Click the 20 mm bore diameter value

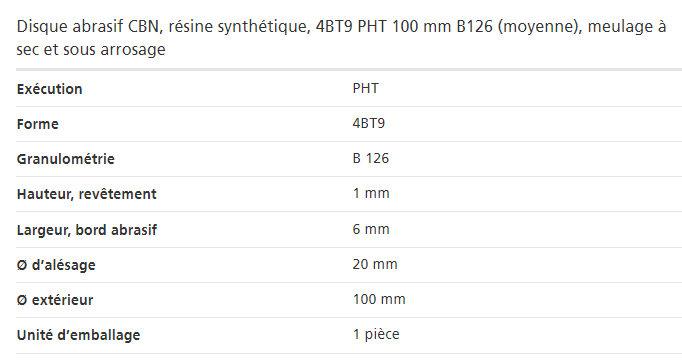pos(375,264)
